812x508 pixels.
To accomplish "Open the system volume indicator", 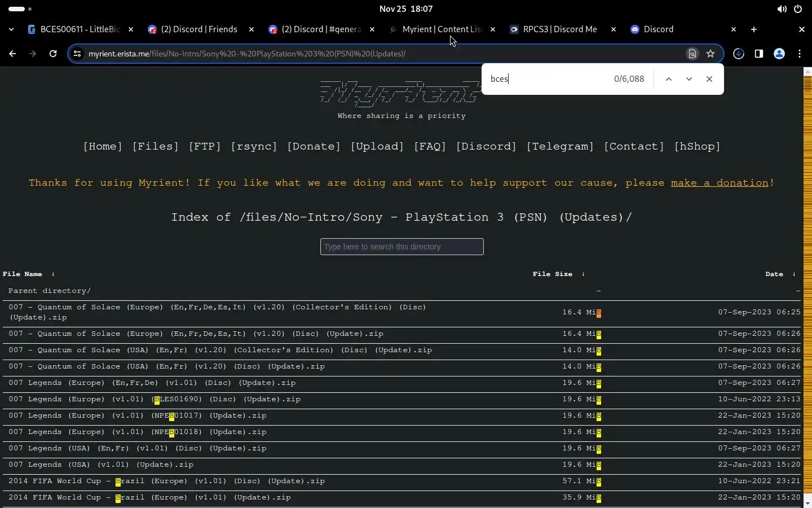I will click(782, 9).
